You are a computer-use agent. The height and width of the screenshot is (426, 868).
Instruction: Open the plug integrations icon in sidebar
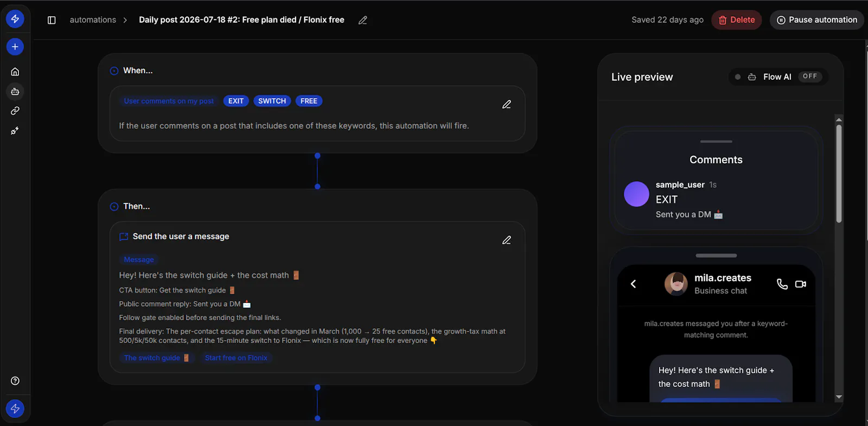(x=15, y=131)
